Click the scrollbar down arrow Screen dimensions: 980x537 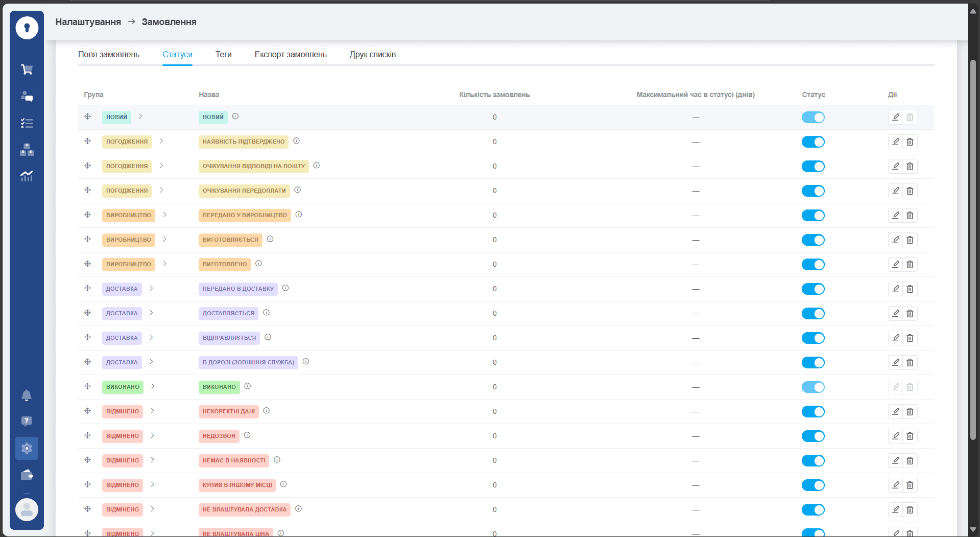pyautogui.click(x=973, y=529)
